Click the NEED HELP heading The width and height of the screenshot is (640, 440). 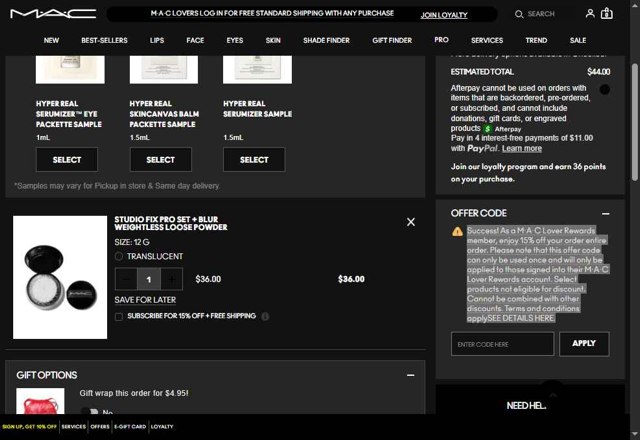526,406
